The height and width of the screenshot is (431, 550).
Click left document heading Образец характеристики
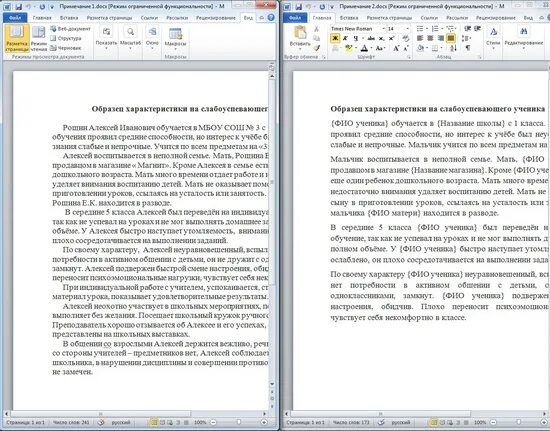180,109
